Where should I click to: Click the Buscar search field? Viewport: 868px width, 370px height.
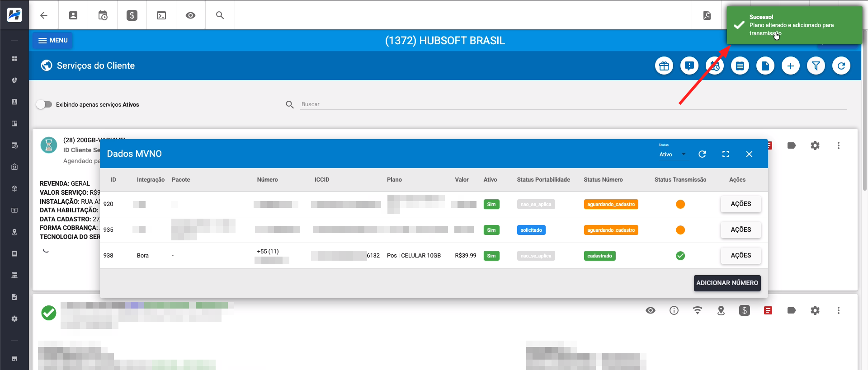click(x=573, y=104)
